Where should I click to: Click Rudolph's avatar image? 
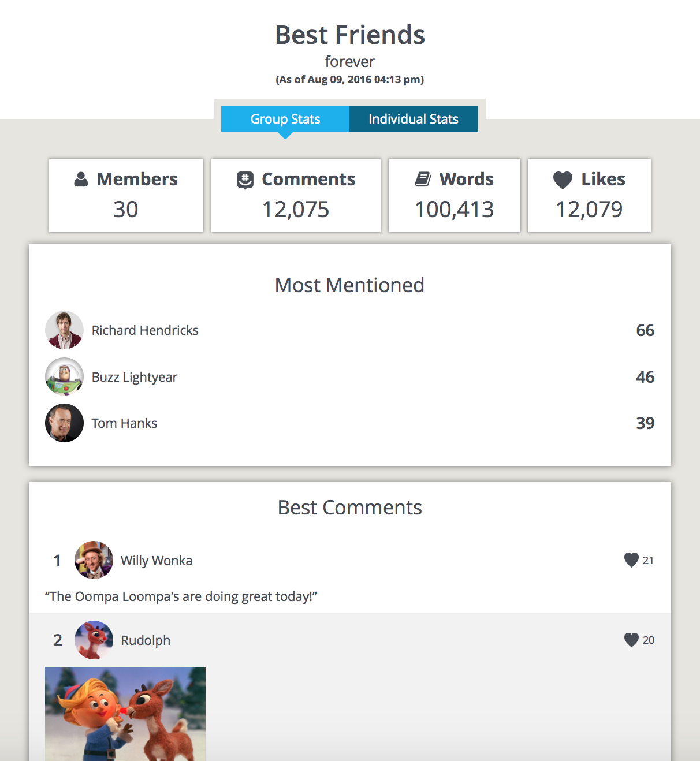click(x=94, y=640)
